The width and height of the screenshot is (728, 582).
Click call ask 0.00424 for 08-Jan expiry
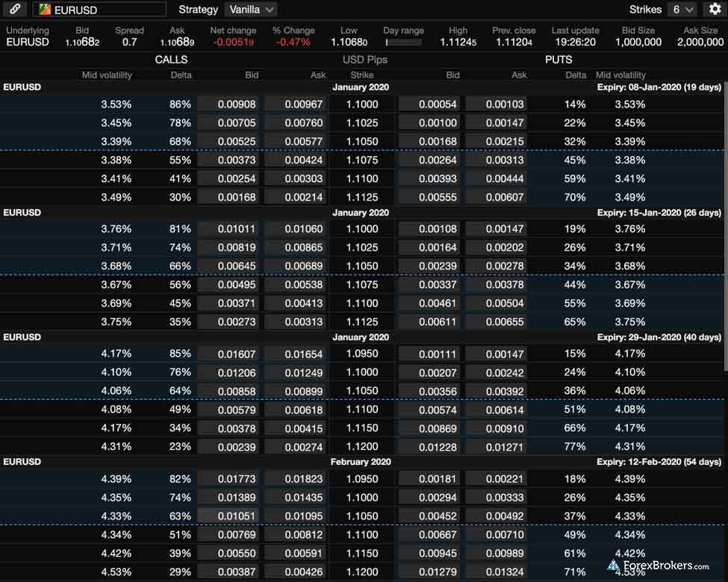296,160
